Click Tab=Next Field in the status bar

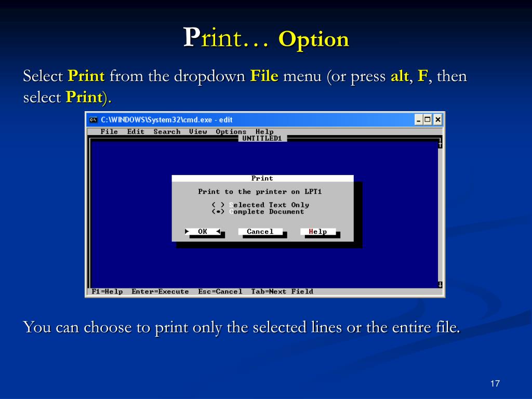(x=282, y=291)
